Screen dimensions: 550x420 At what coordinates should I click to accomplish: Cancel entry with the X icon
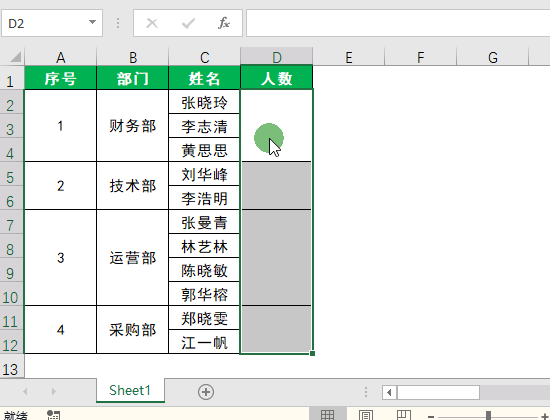152,23
